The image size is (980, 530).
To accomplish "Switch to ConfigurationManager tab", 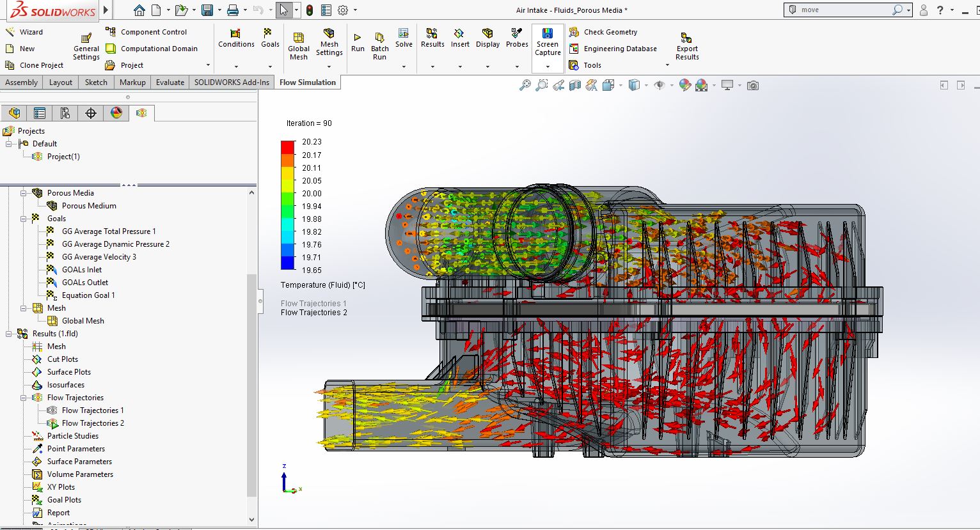I will tap(65, 113).
